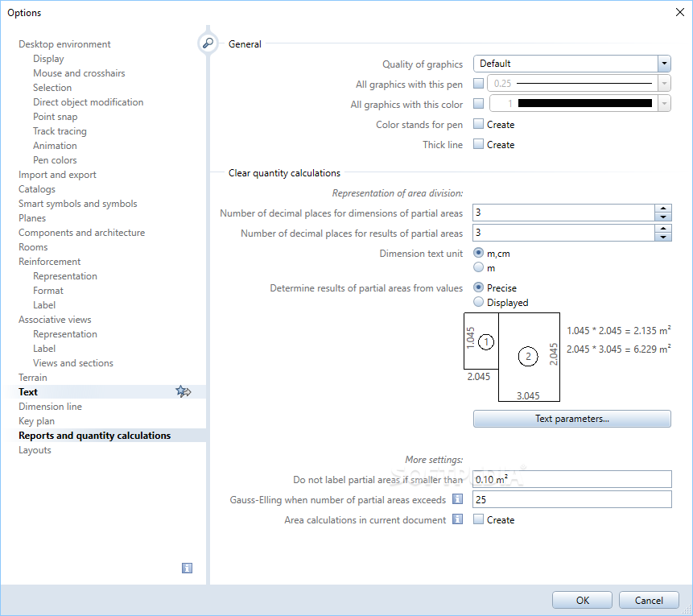Screen dimensions: 693x616
Task: Select Components and architecture
Action: [x=81, y=233]
